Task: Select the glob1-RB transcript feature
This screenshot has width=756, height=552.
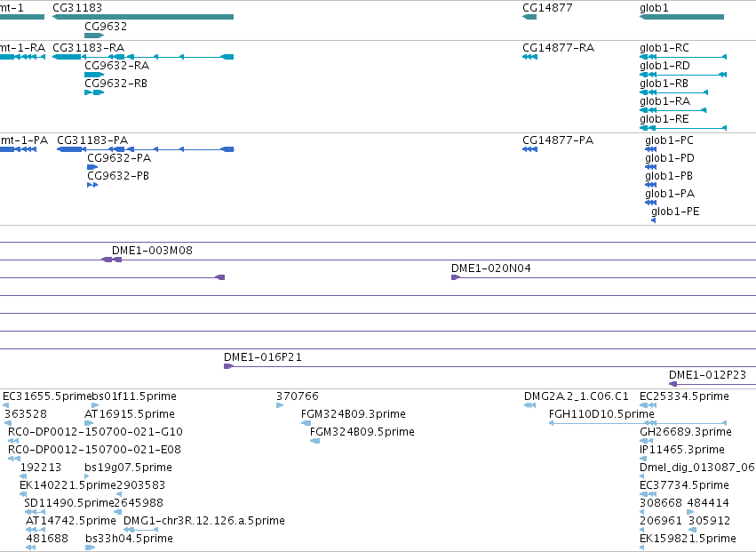Action: click(673, 92)
